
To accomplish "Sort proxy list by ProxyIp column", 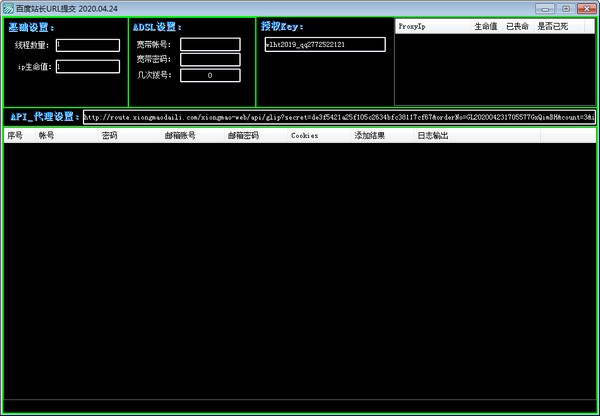I will tap(412, 26).
